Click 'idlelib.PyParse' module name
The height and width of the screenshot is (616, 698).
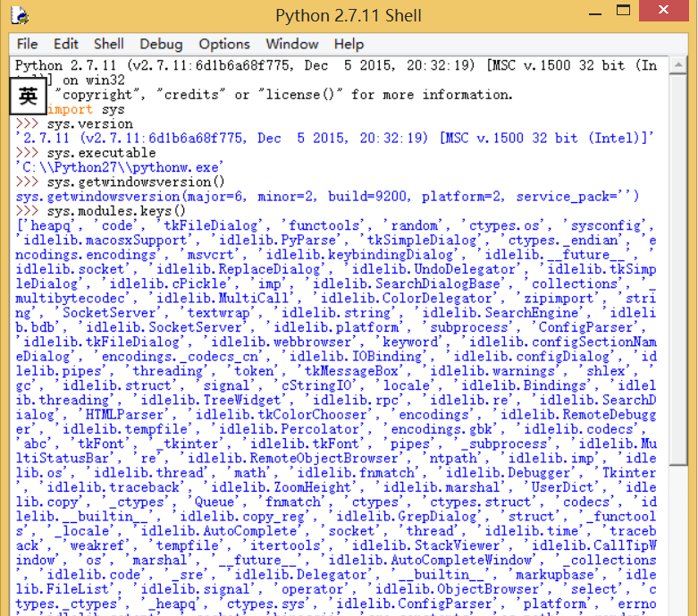click(x=277, y=240)
